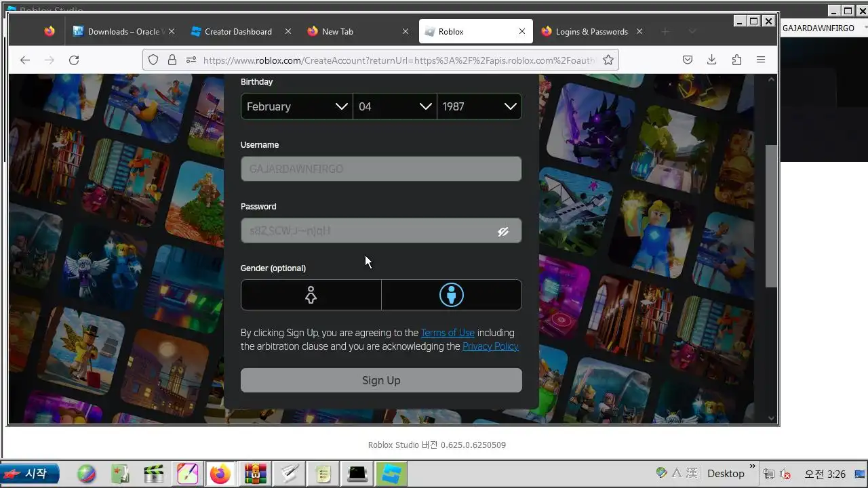868x488 pixels.
Task: Open the tracking protection shield icon
Action: point(153,60)
